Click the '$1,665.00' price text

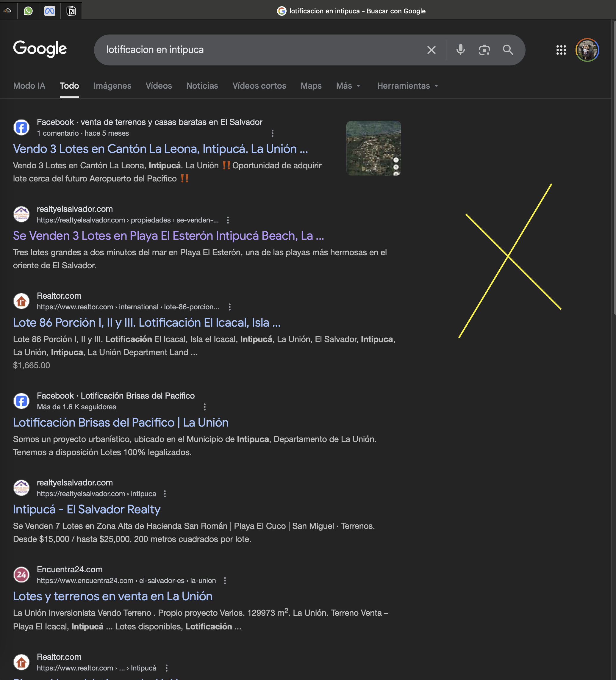coord(31,365)
